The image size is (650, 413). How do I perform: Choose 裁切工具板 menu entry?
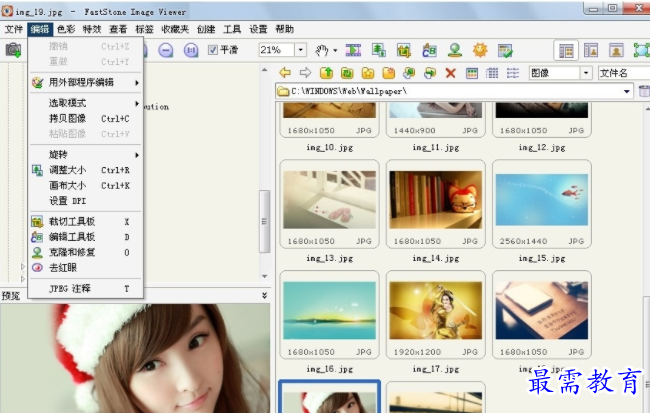(86, 221)
